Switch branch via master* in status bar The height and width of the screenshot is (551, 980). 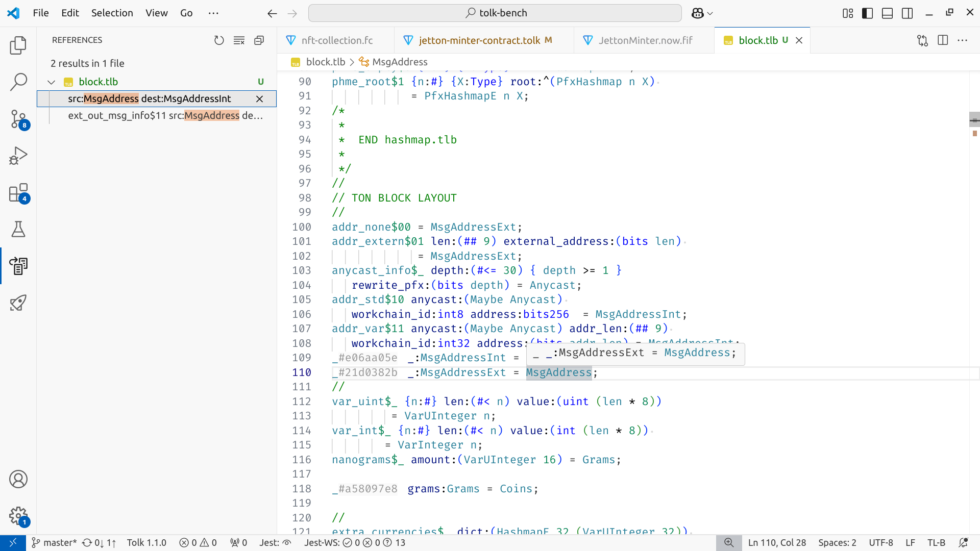pyautogui.click(x=54, y=543)
